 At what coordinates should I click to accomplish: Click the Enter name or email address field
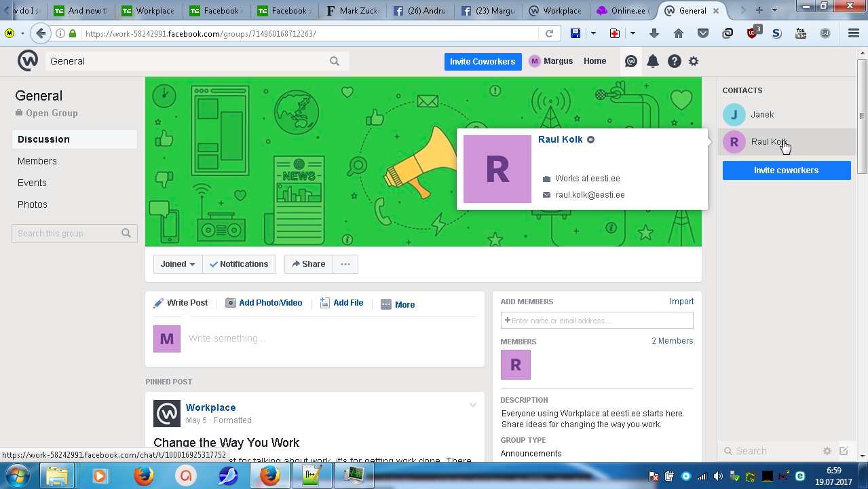click(597, 321)
